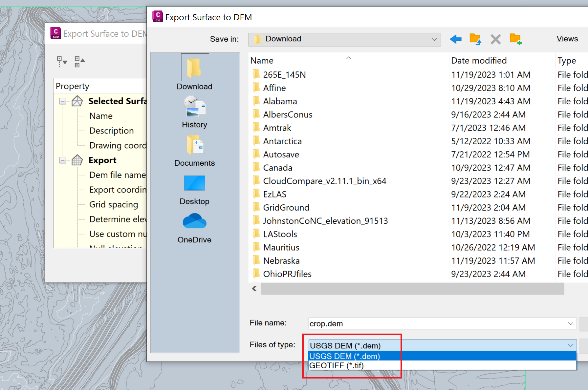Open the Views menu
The image size is (588, 390).
tap(567, 38)
